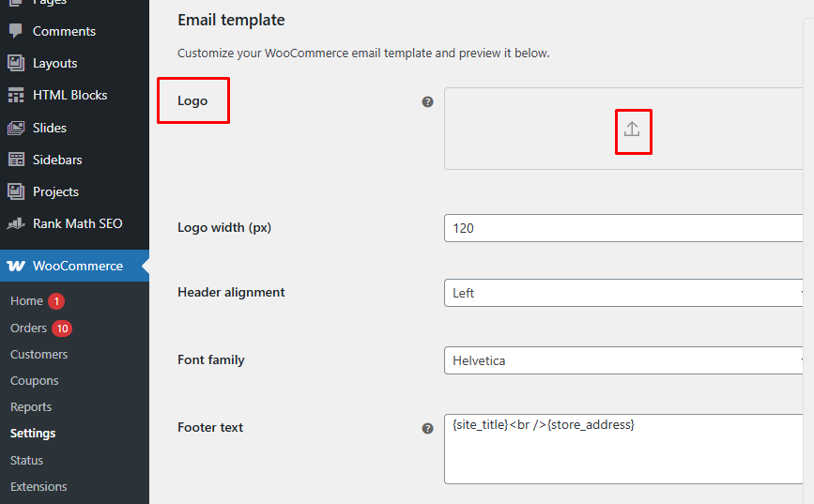
Task: Open the Header alignment dropdown
Action: pyautogui.click(x=623, y=293)
